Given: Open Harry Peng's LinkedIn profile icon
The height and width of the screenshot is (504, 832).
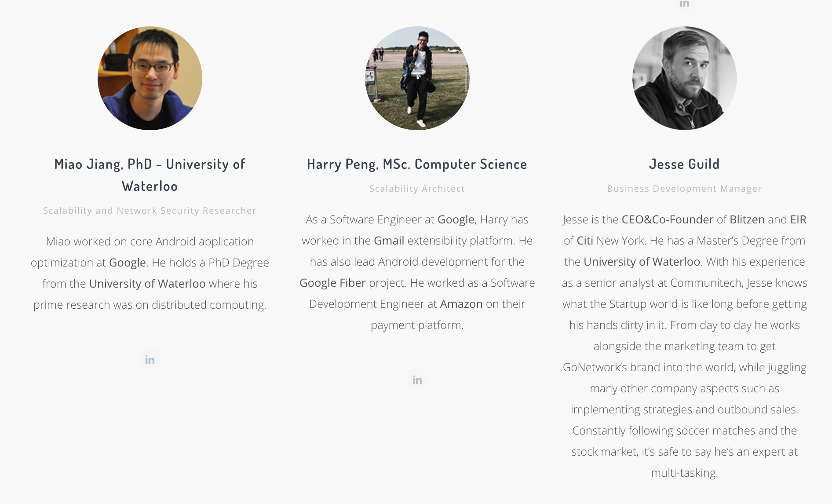Looking at the screenshot, I should [x=417, y=380].
